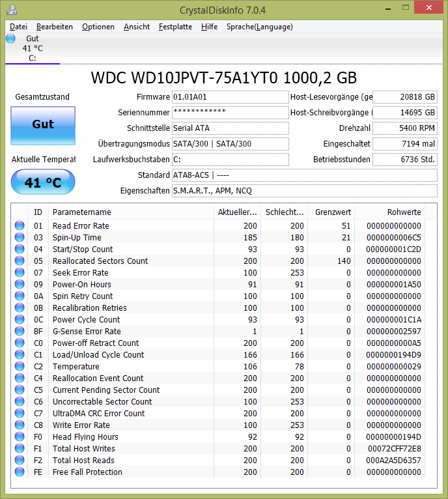The image size is (448, 499).
Task: Click status orb for Recalibration Retries
Action: click(x=20, y=307)
